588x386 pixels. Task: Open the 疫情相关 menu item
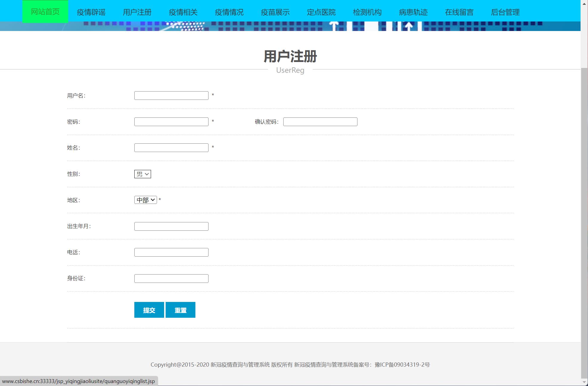click(183, 12)
